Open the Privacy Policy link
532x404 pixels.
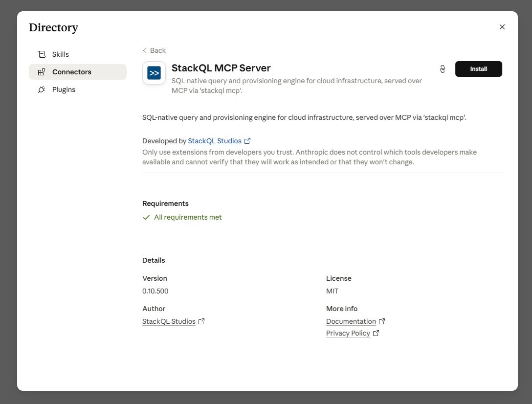(x=348, y=333)
